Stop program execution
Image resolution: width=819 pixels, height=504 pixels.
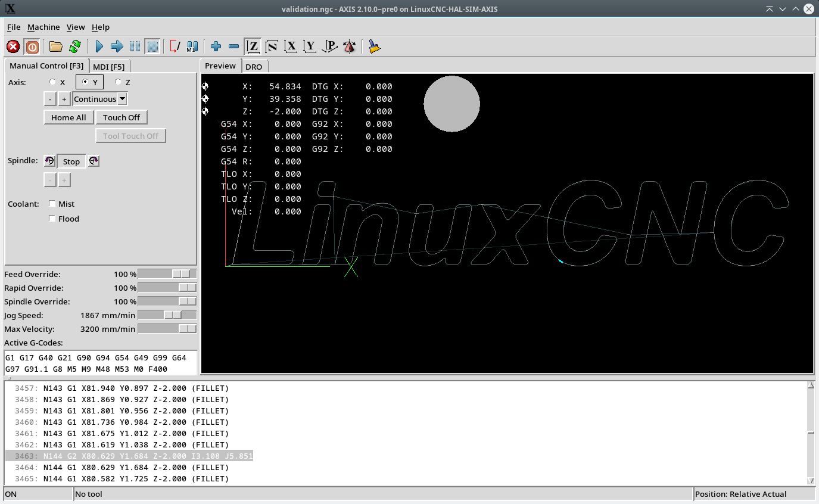(152, 46)
